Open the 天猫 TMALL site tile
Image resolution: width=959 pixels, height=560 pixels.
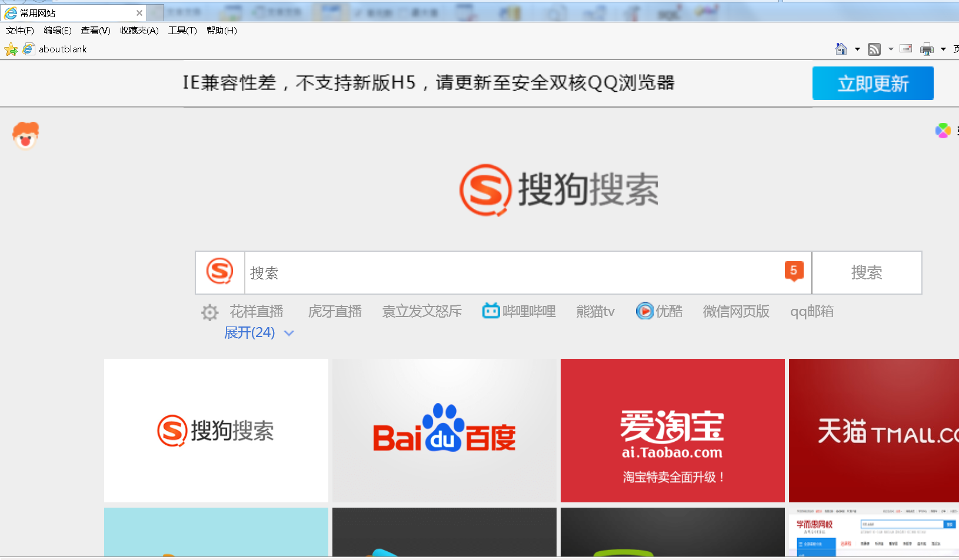click(874, 431)
